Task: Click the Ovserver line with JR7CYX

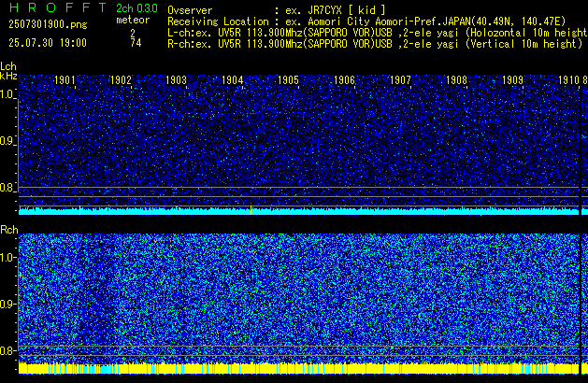Action: pyautogui.click(x=277, y=10)
